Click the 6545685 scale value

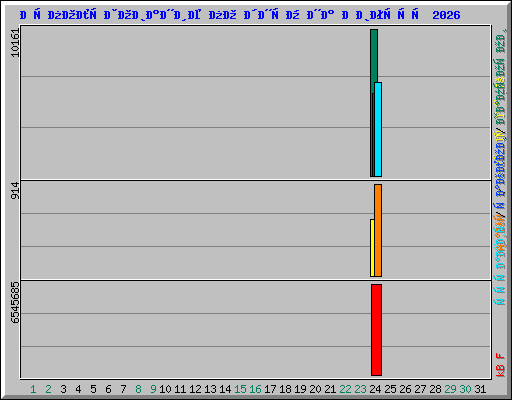coord(15,303)
